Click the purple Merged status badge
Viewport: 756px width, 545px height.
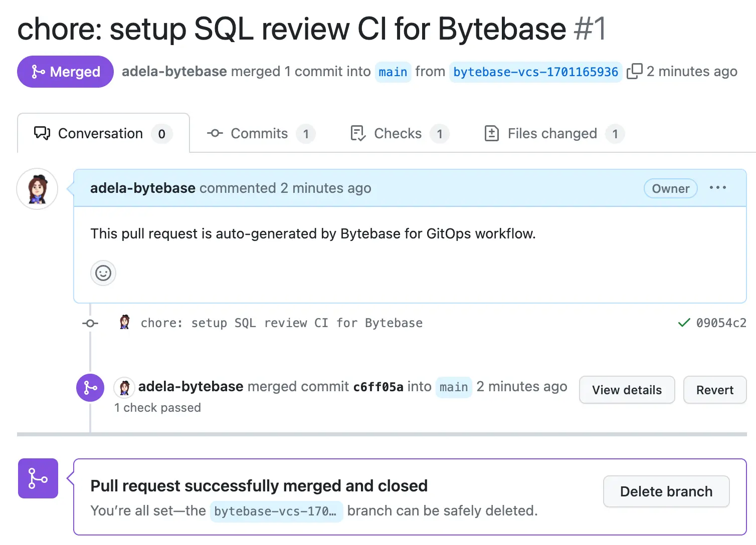66,72
